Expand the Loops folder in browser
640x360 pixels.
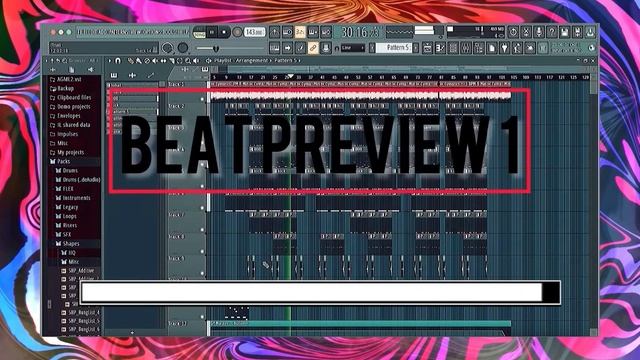coord(66,216)
